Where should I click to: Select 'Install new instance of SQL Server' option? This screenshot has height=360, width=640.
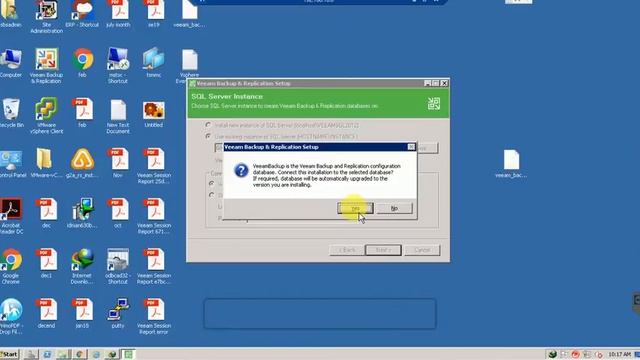coord(208,125)
